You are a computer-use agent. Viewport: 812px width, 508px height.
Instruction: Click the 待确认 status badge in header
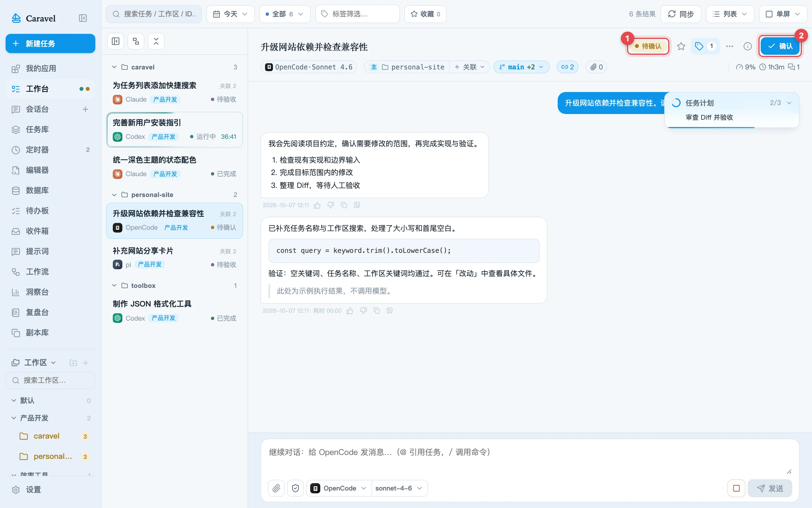[x=648, y=46]
